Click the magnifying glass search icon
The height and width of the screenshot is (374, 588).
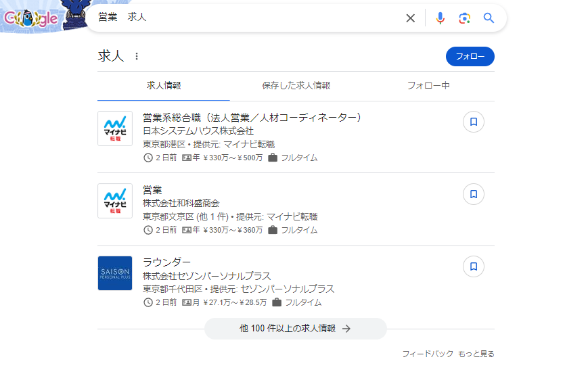tap(489, 18)
